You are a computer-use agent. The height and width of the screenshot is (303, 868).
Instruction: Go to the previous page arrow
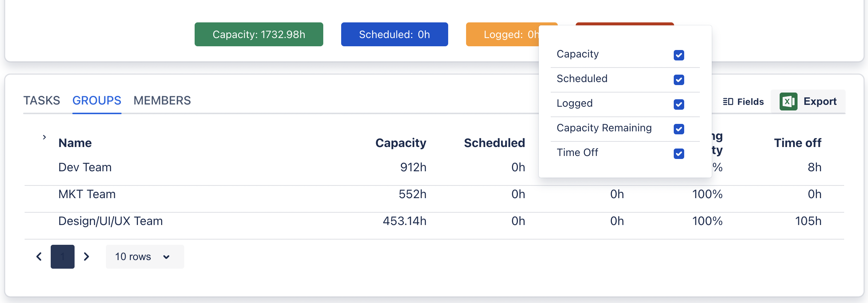[x=39, y=257]
